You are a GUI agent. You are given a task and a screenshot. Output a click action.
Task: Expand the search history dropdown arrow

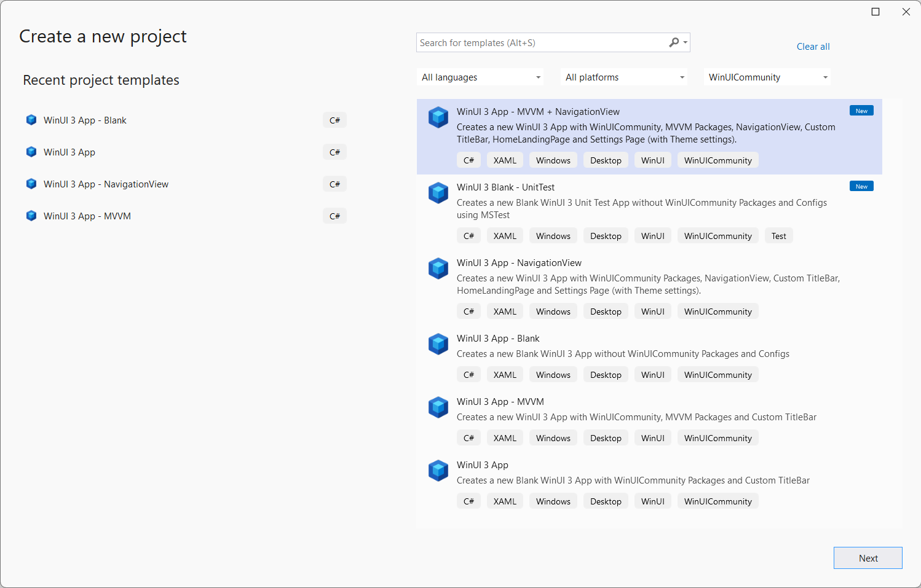[686, 42]
